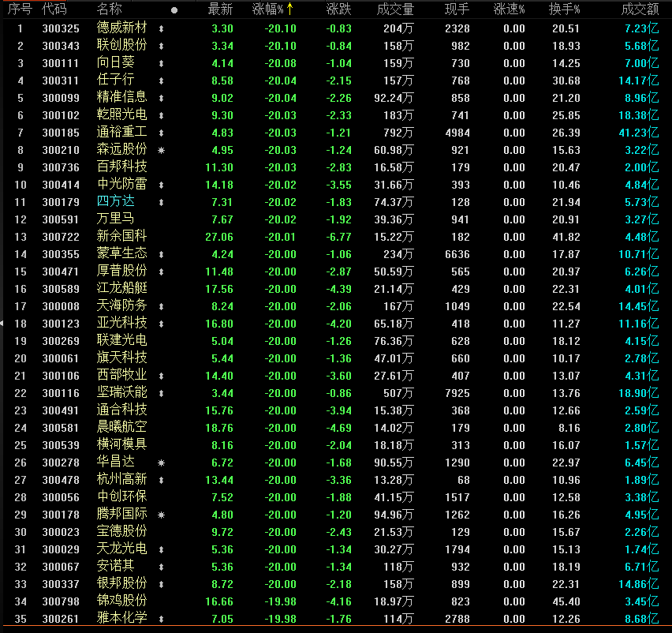Open stock 四方达 highlighted in blue
Screen dimensions: 672x633
coord(115,202)
